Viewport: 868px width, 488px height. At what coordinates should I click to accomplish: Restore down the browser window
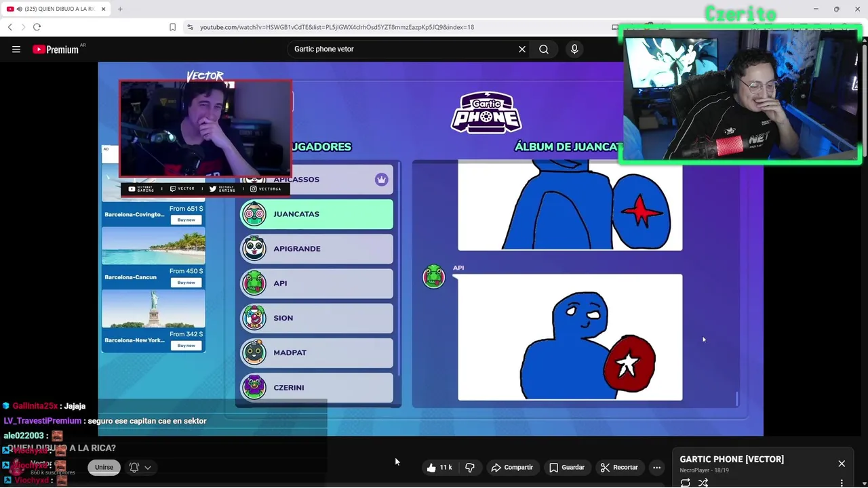point(836,9)
